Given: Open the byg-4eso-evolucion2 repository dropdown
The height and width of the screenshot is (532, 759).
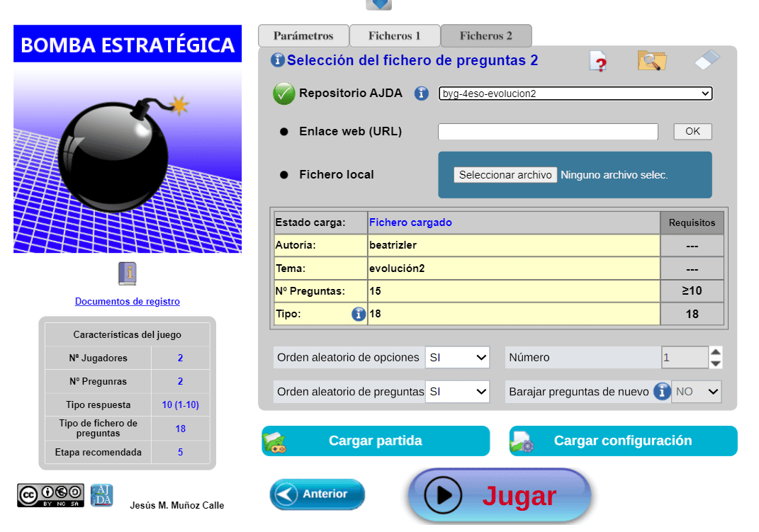Looking at the screenshot, I should tap(575, 94).
